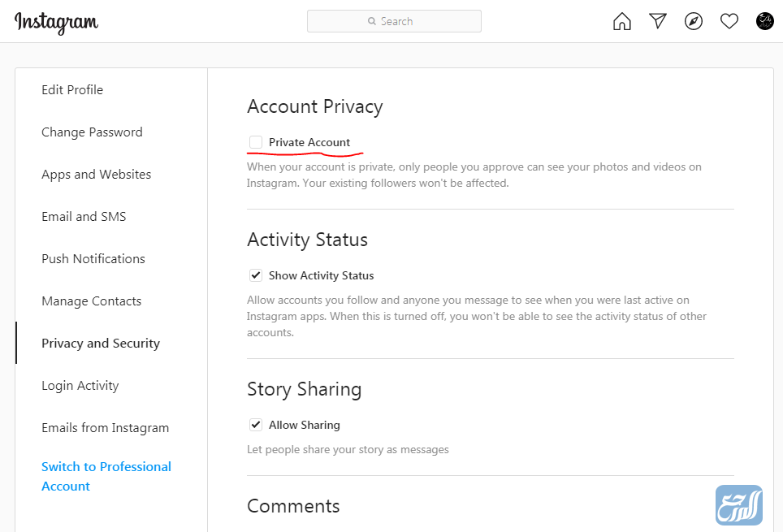The width and height of the screenshot is (783, 532).
Task: Open Direct messages paper plane icon
Action: tap(658, 21)
